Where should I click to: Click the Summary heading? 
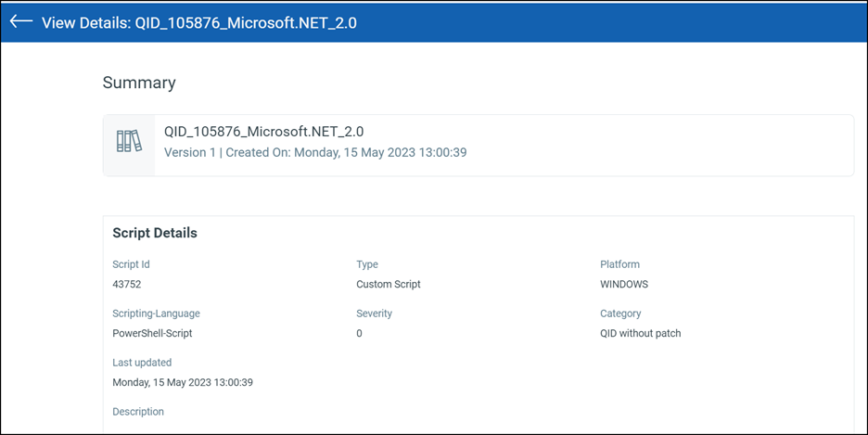pyautogui.click(x=139, y=83)
